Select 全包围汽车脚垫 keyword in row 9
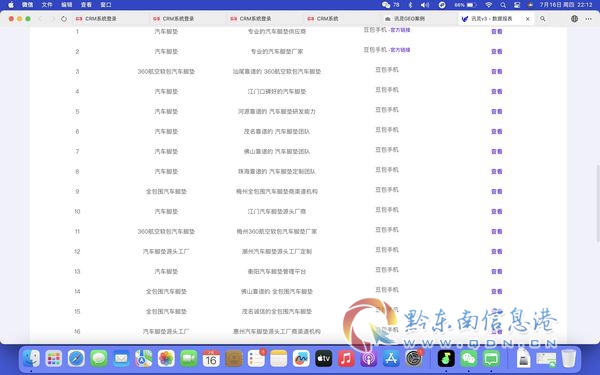600x375 pixels. click(166, 191)
